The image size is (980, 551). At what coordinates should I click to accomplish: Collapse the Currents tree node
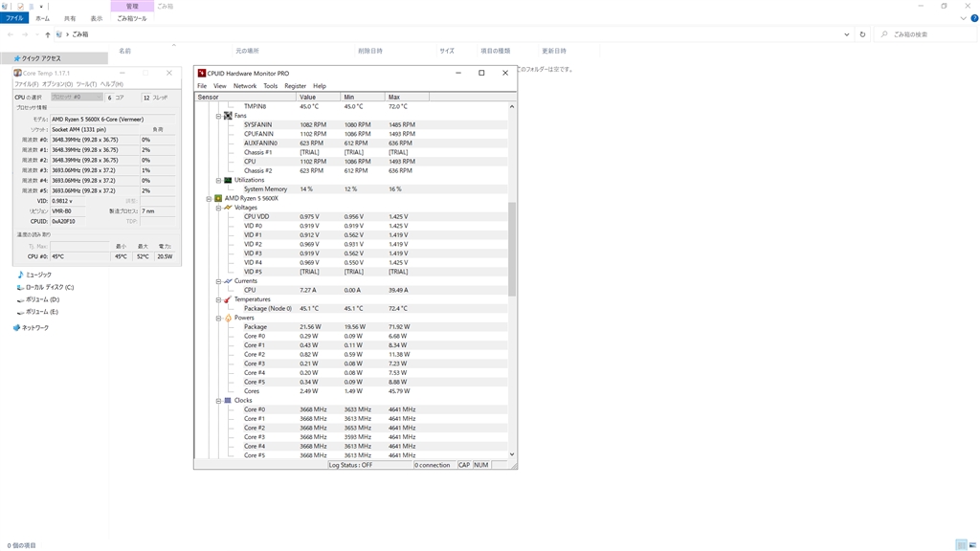click(219, 281)
